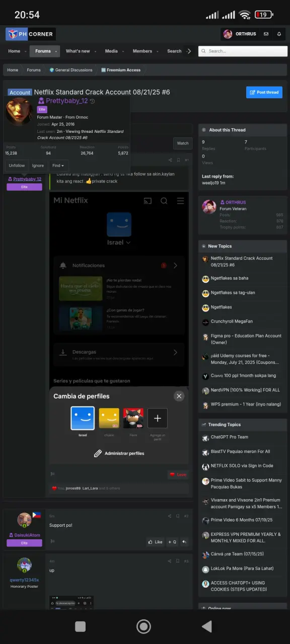Go to Forums breadcrumb
The image size is (290, 644).
click(x=34, y=70)
